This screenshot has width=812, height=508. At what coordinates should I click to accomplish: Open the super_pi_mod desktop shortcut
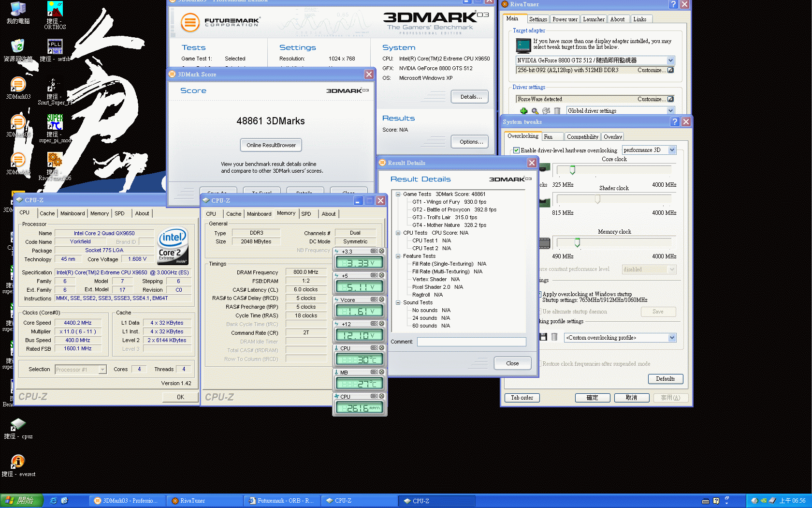point(55,128)
